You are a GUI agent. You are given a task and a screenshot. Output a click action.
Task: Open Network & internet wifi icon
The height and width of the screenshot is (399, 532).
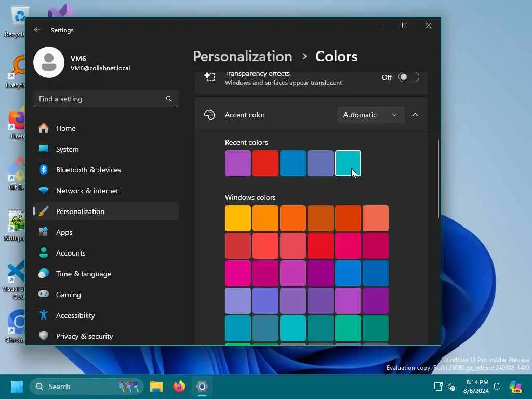(44, 190)
